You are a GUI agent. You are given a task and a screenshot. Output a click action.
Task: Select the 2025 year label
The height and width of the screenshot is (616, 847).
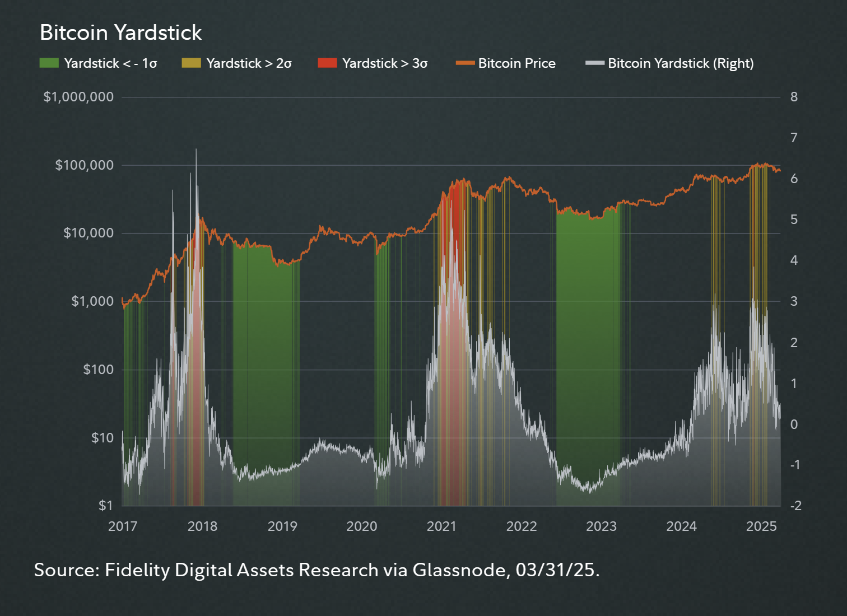click(762, 526)
